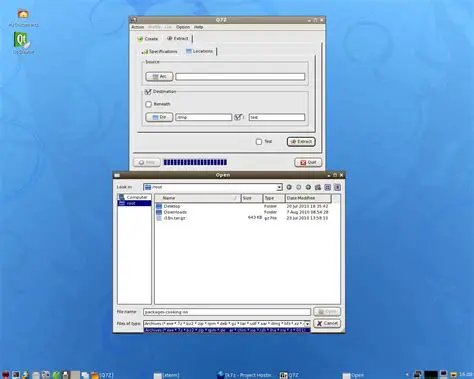Open the home folder desktop icon
Screen dimensions: 474x379
(x=23, y=14)
